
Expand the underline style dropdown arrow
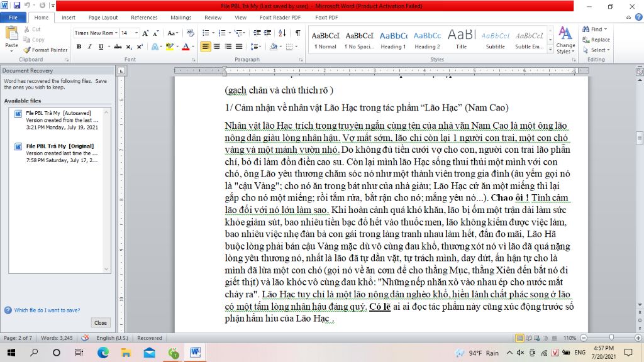pos(109,47)
